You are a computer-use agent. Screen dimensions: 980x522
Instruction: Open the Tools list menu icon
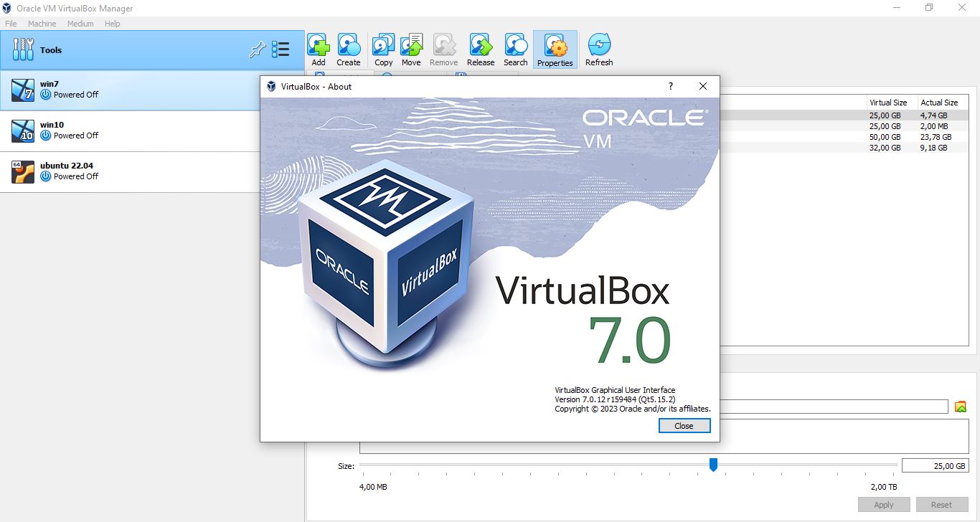click(281, 49)
